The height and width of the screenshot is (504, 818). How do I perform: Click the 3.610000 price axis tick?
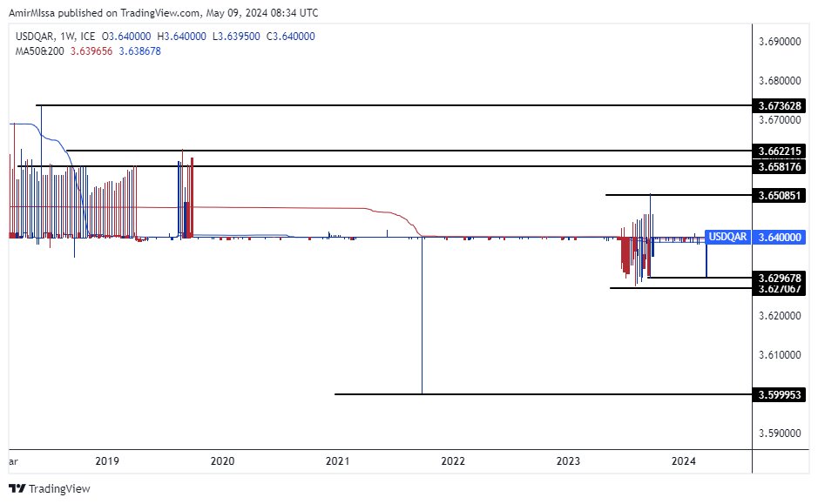780,355
